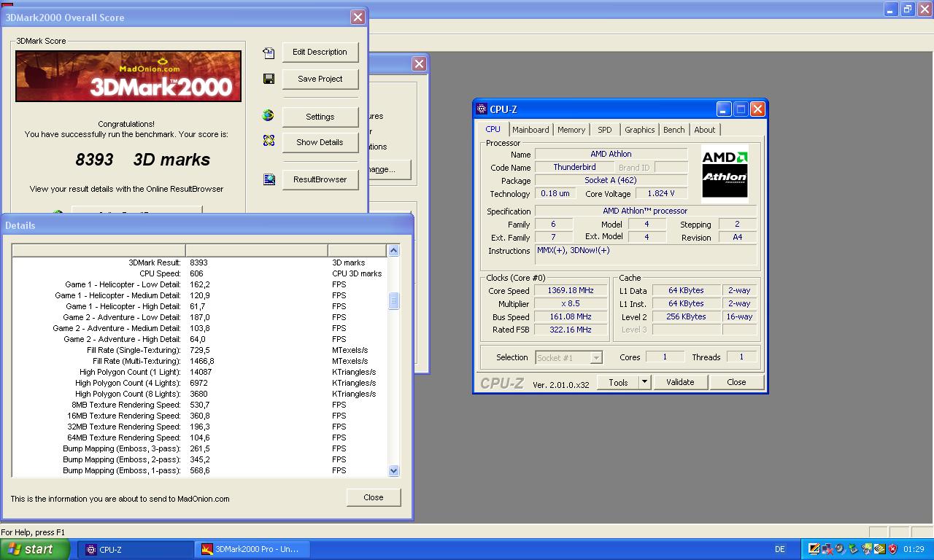Switch to 3DMark2000 Pro taskbar button

(x=253, y=549)
